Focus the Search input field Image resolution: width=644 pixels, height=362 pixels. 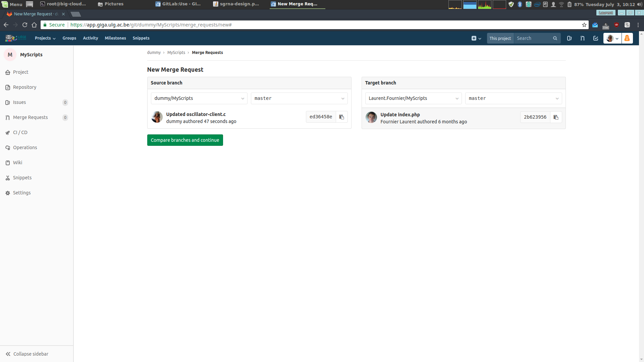pos(533,38)
